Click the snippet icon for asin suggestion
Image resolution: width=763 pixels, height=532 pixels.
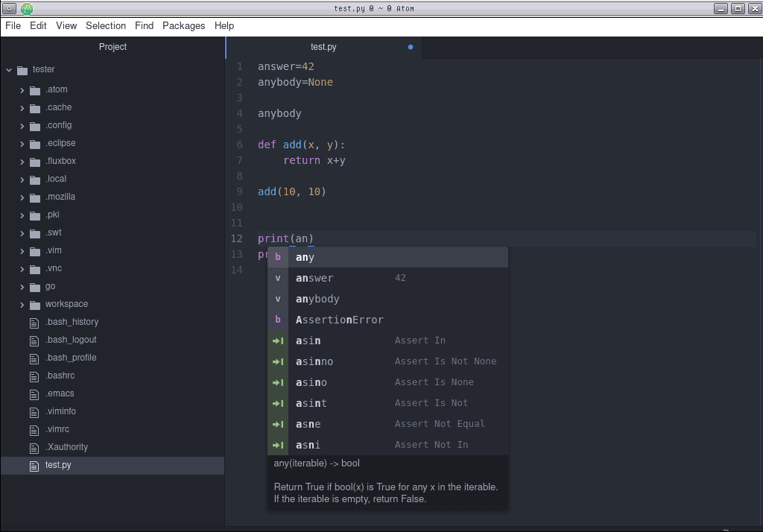278,341
